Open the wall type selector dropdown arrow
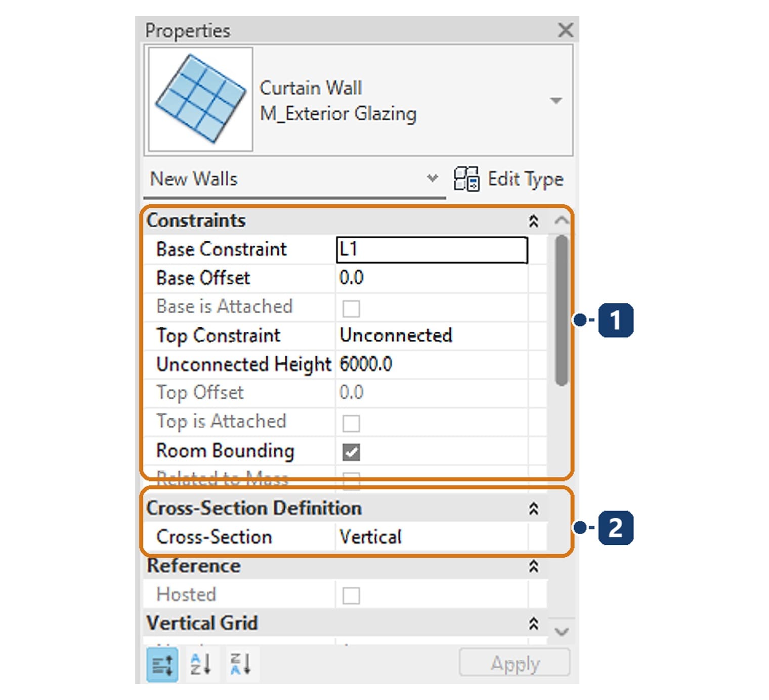This screenshot has width=769, height=700. click(x=556, y=101)
